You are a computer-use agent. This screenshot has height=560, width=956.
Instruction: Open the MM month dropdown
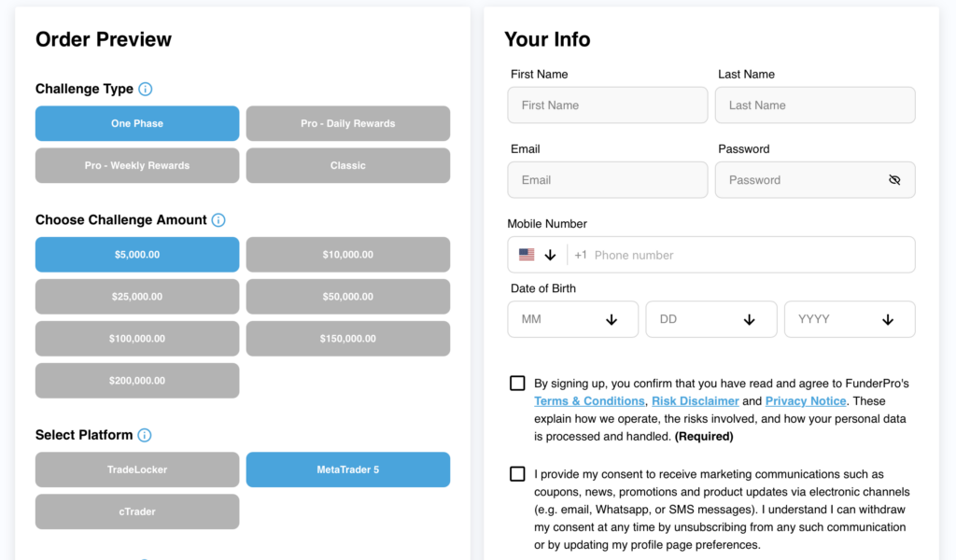pos(572,319)
